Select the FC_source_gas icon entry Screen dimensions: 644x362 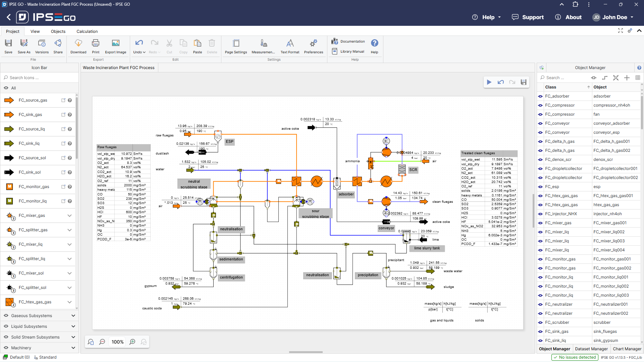(x=33, y=100)
